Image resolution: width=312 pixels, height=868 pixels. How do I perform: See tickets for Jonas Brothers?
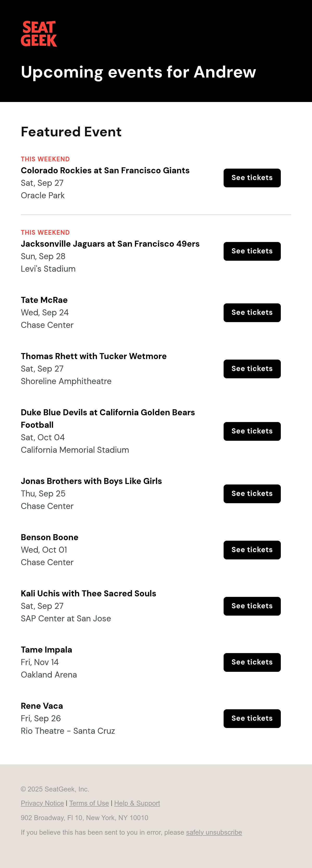pos(252,494)
